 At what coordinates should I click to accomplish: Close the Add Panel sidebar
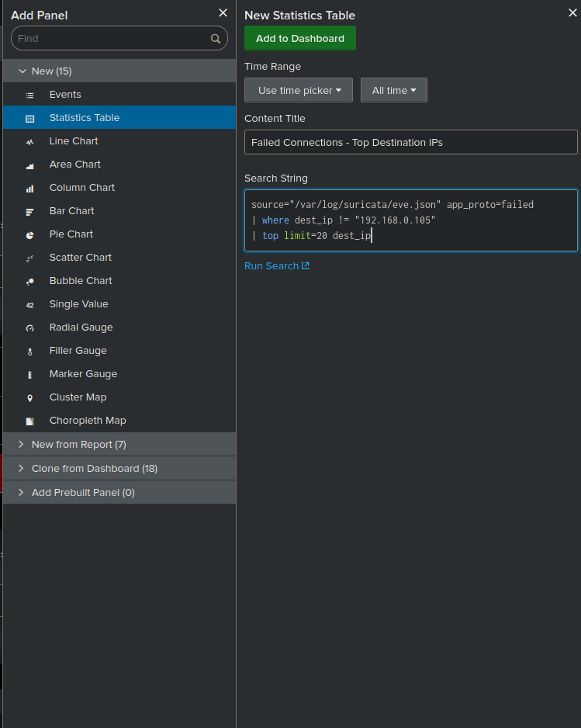(223, 13)
